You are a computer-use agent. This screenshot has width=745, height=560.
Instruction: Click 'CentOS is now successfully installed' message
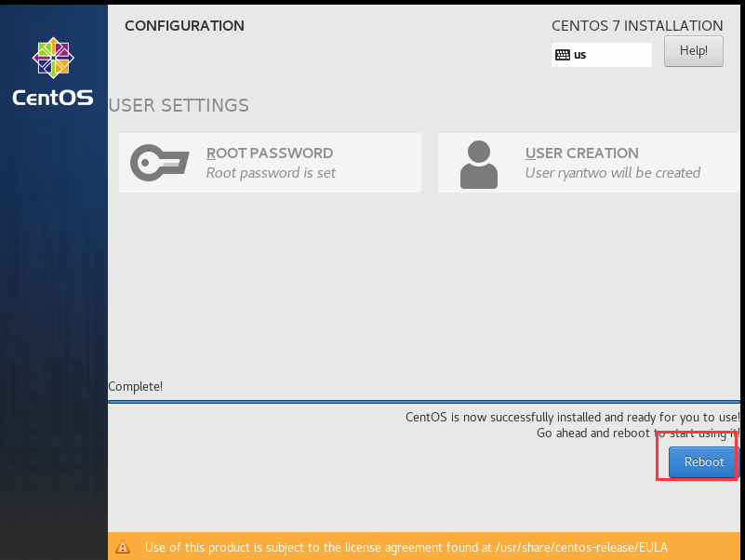pos(573,418)
